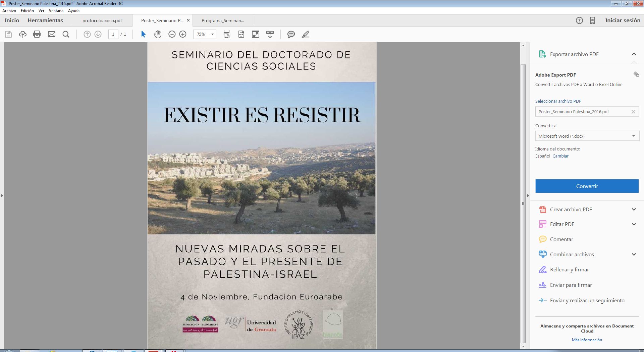Screen dimensions: 644x352
Task: Switch to the protocoloacoso.pdf tab
Action: coord(102,20)
